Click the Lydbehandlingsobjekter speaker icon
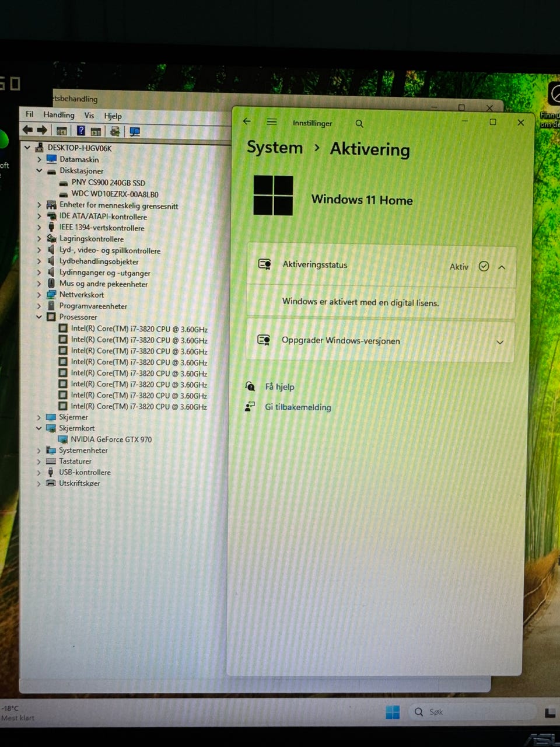 (51, 261)
